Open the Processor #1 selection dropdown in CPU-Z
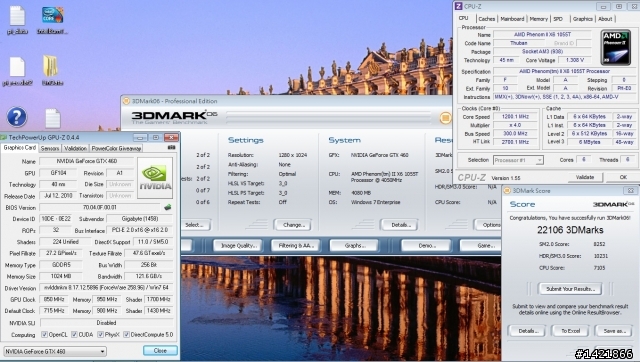Viewport: 640px width, 362px height. [518, 160]
